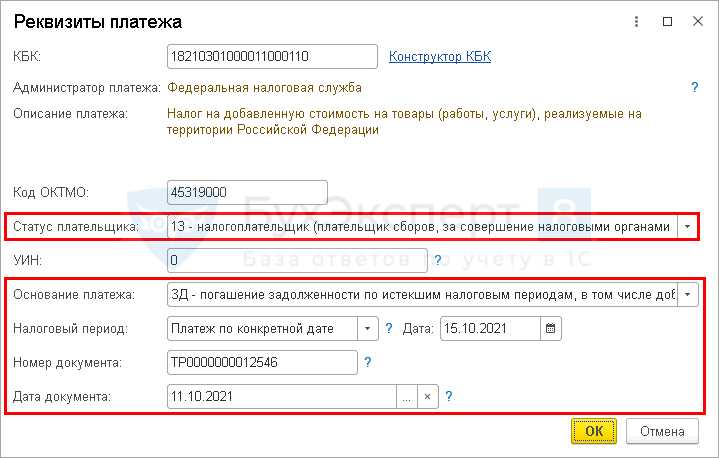This screenshot has height=458, width=719.
Task: Click the Статус плательщика value field
Action: point(422,226)
